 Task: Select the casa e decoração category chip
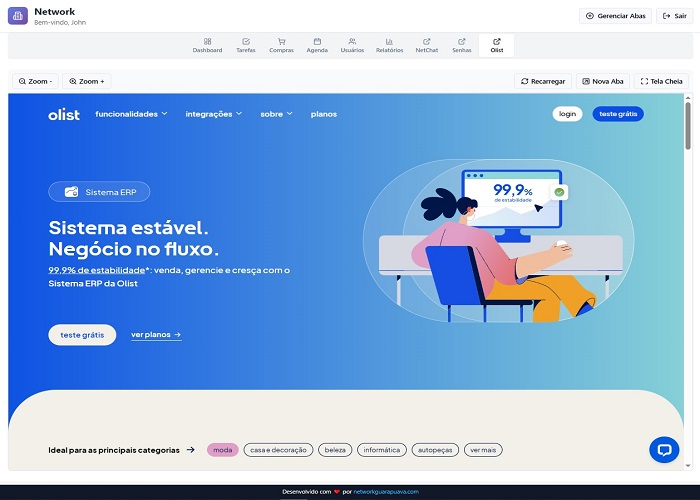coord(278,450)
